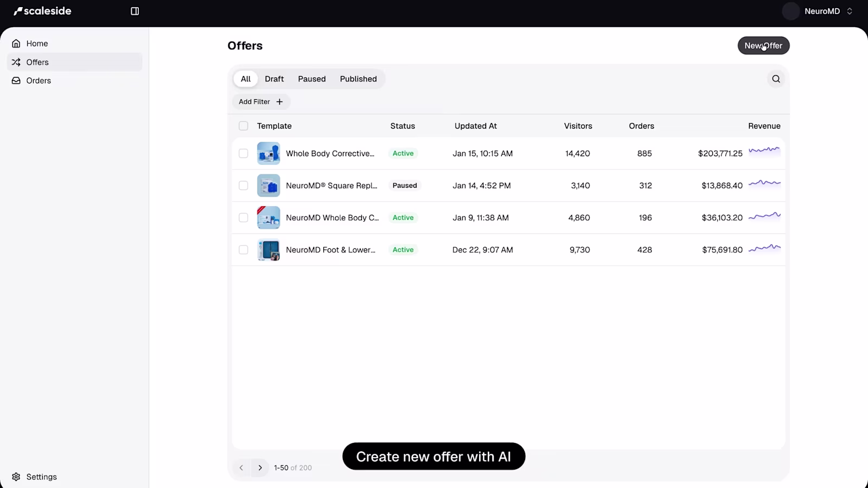
Task: Click the Home house icon
Action: 16,43
